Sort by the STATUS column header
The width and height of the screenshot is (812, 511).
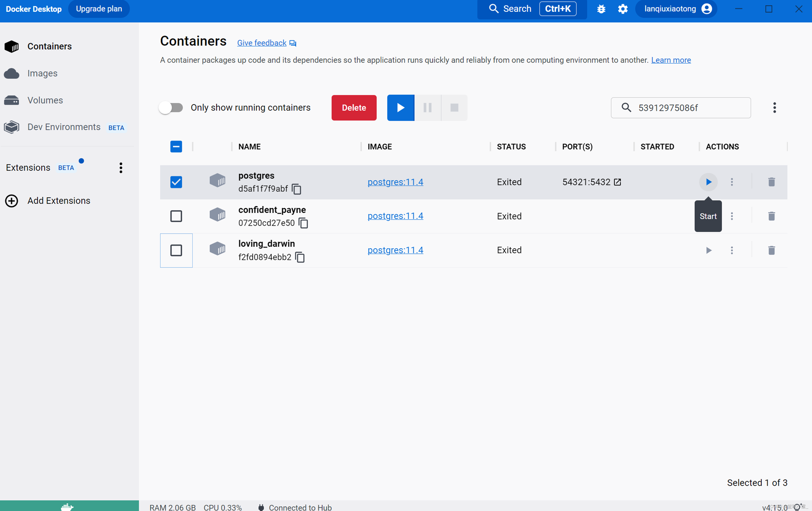[511, 146]
